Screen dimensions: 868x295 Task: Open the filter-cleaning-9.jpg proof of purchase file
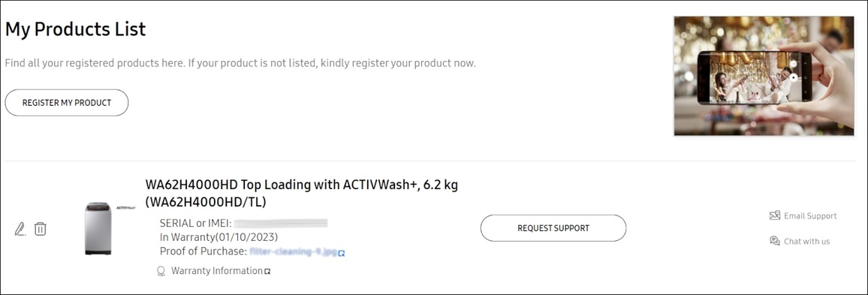pos(293,251)
